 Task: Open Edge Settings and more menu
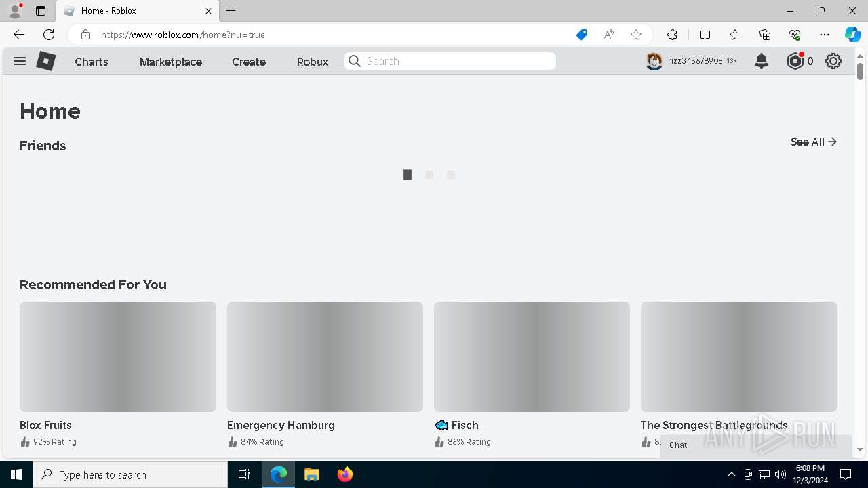pos(825,35)
